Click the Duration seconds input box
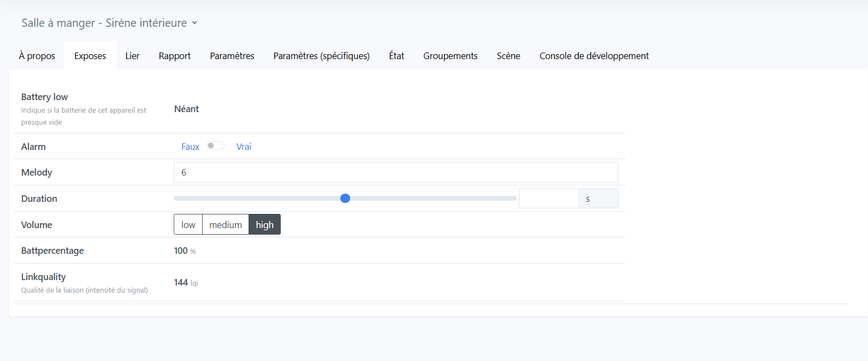Screen dimensions: 868x361 548,199
